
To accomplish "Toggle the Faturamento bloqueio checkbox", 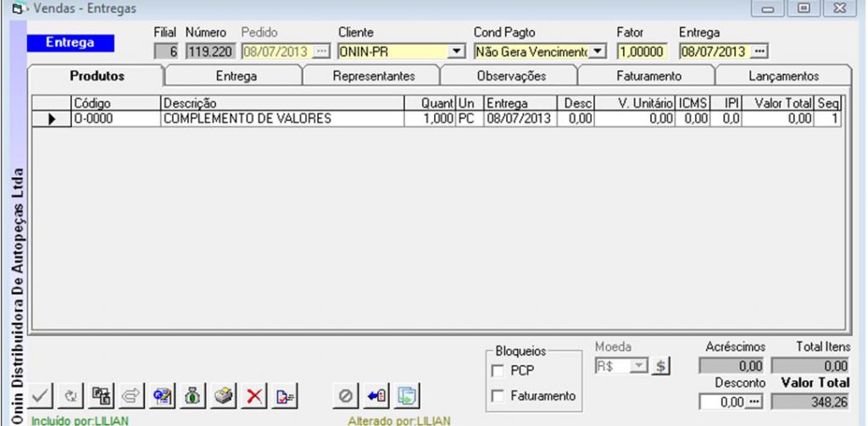I will pyautogui.click(x=498, y=396).
